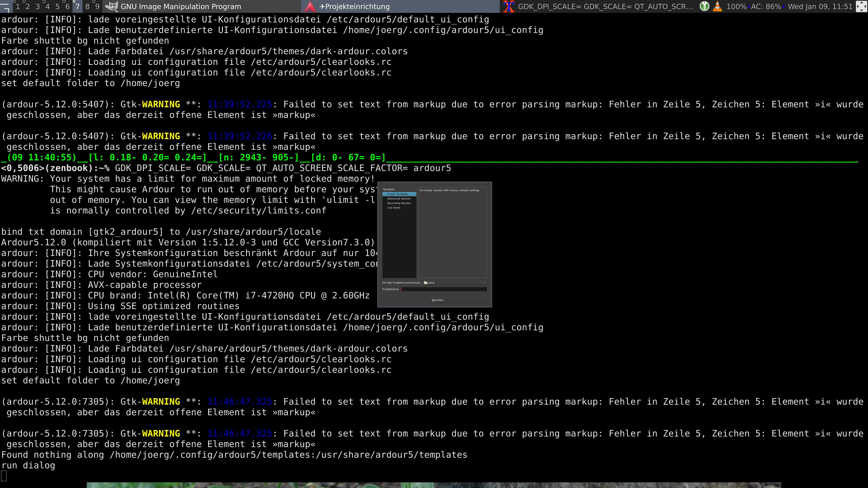Select the Live Band template
Image resolution: width=868 pixels, height=488 pixels.
(394, 208)
